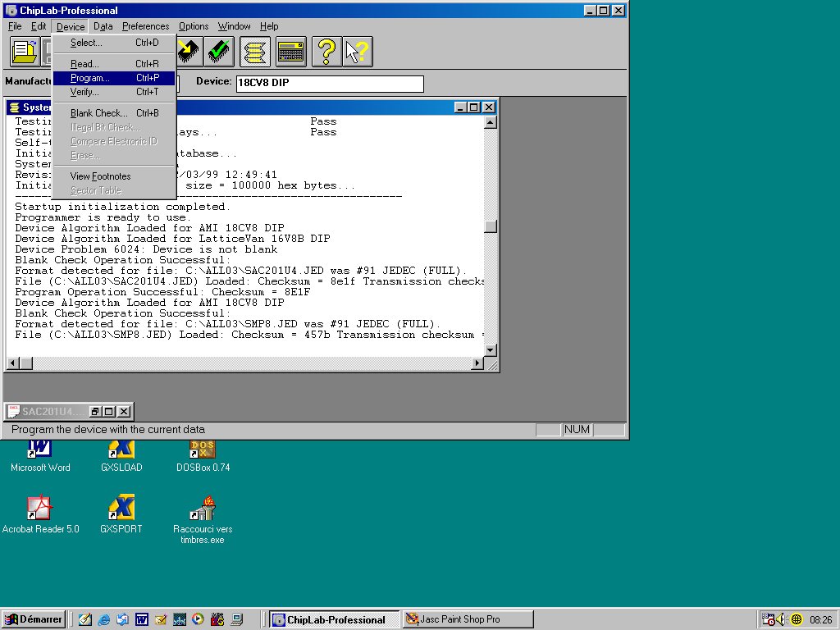Open the Preferences menu
Screen dimensions: 840x630
pyautogui.click(x=145, y=26)
